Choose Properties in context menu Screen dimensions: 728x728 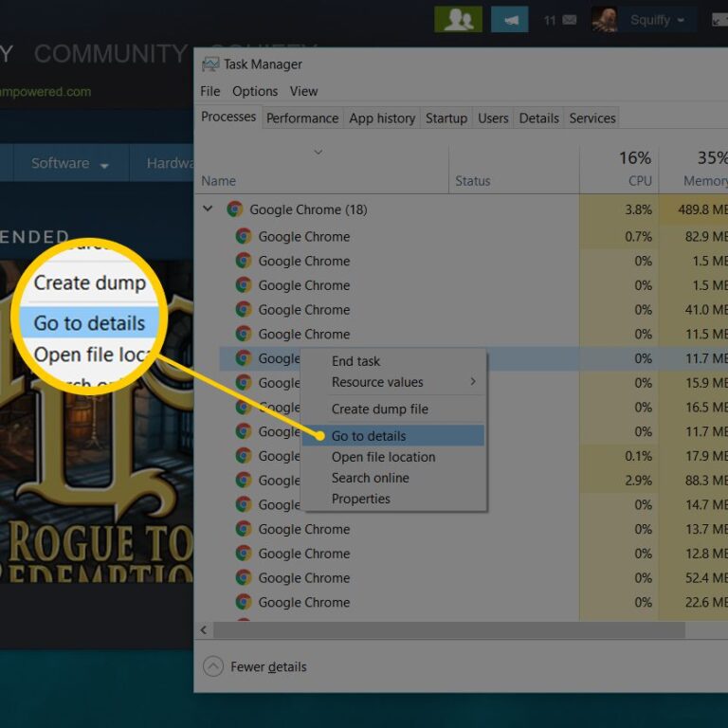[393, 499]
